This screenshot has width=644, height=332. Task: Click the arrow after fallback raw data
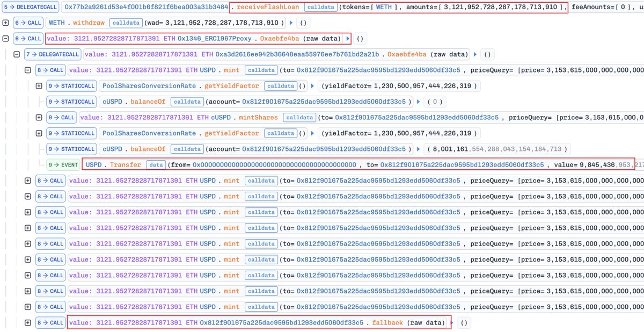tap(453, 323)
